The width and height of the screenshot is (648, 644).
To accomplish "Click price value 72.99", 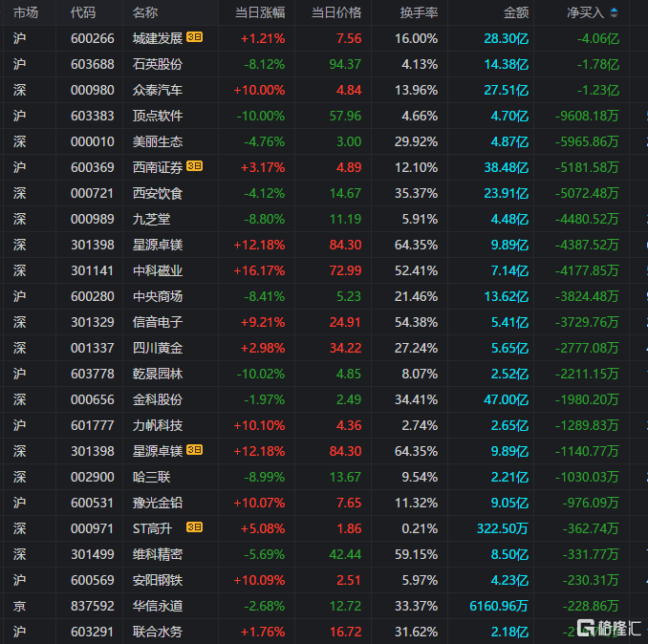I will 345,270.
